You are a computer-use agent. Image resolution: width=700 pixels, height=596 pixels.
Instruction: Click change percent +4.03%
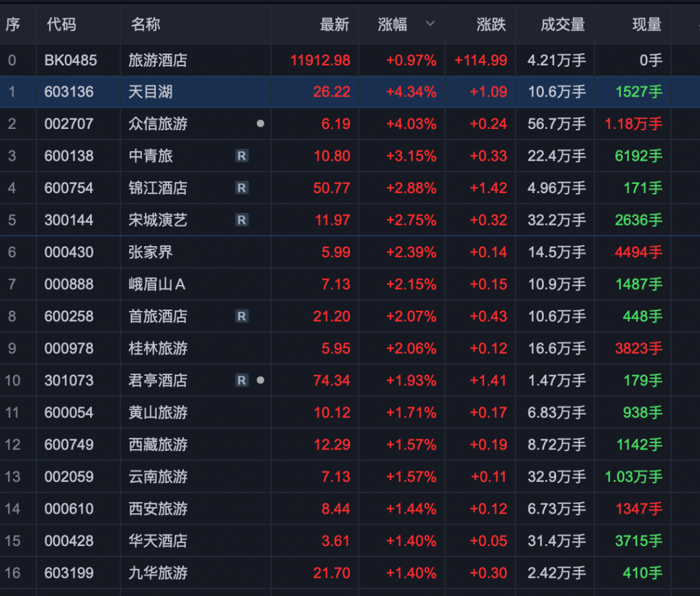point(411,124)
